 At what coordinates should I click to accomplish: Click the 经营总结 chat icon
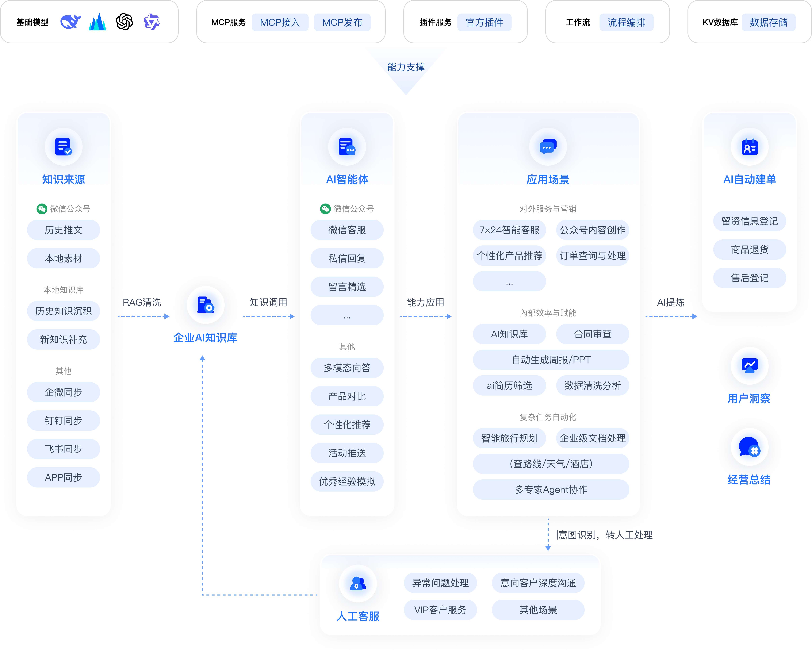[x=749, y=447]
